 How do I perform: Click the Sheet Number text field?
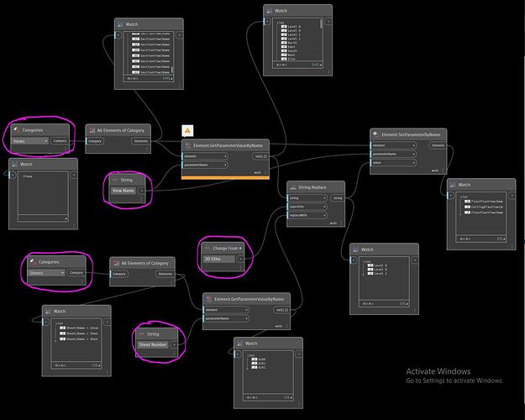(x=153, y=344)
